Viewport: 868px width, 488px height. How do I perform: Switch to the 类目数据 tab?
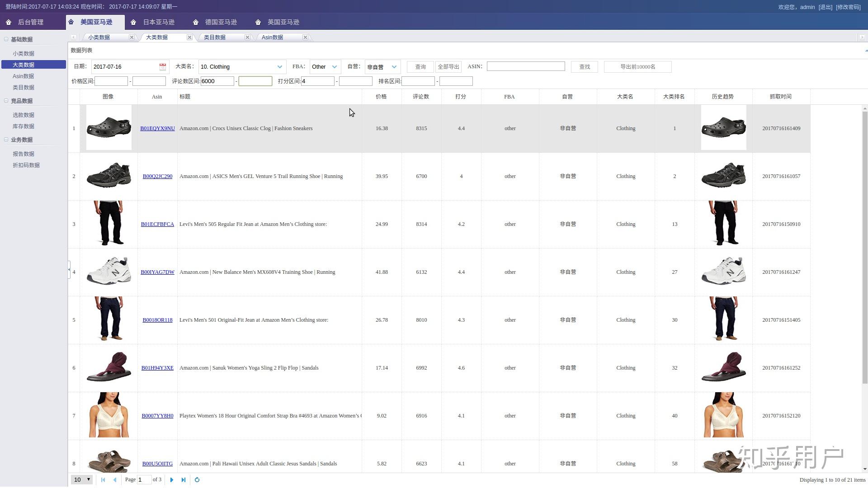[x=215, y=38]
